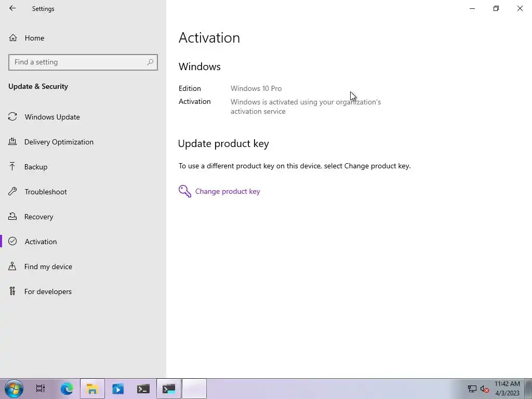Minimize the Settings window
532x399 pixels.
point(472,8)
